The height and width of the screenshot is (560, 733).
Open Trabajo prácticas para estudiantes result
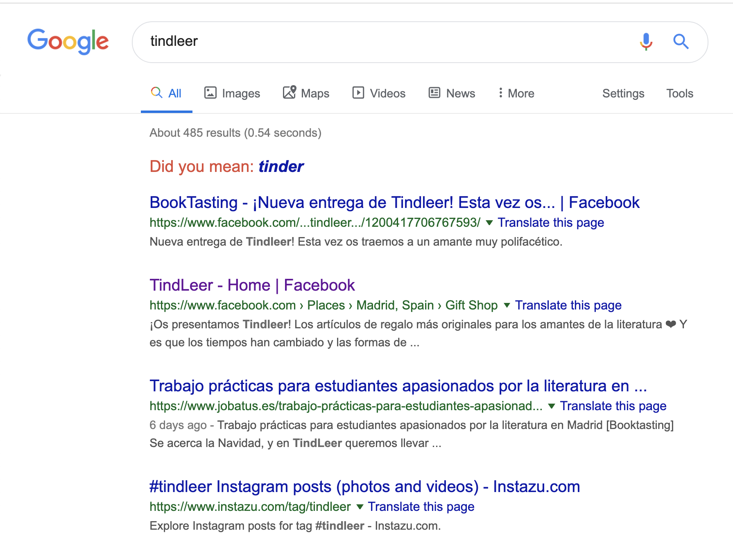tap(398, 386)
